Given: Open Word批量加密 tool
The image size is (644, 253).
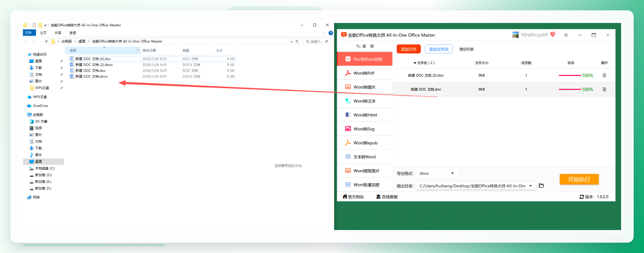Looking at the screenshot, I should pyautogui.click(x=365, y=185).
